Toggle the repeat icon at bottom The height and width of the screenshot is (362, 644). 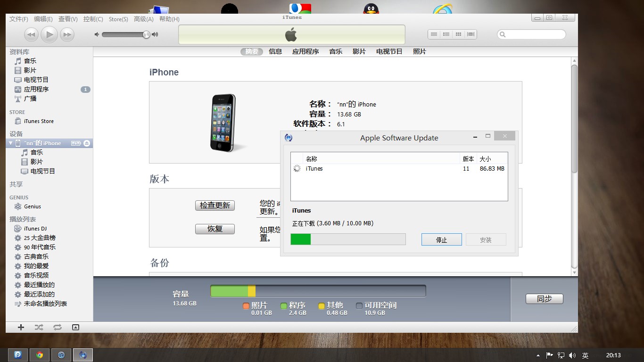[x=57, y=327]
